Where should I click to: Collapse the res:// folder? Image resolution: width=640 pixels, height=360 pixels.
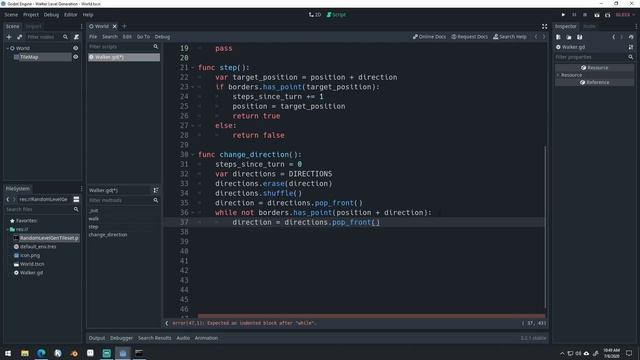click(7, 229)
